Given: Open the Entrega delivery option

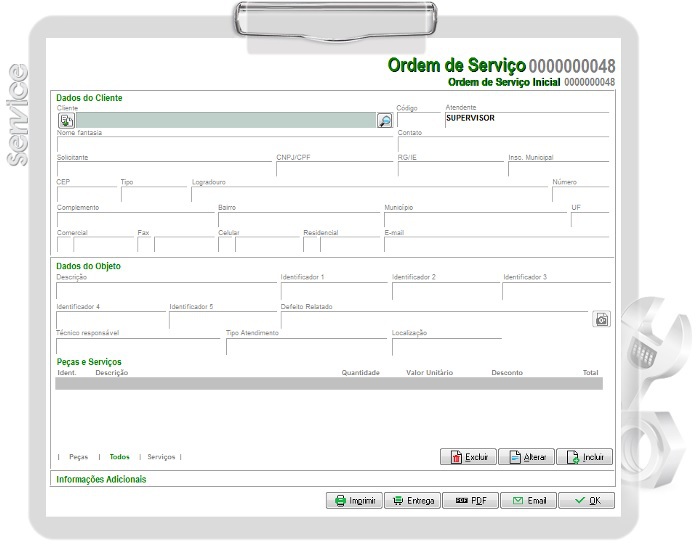Looking at the screenshot, I should (412, 501).
